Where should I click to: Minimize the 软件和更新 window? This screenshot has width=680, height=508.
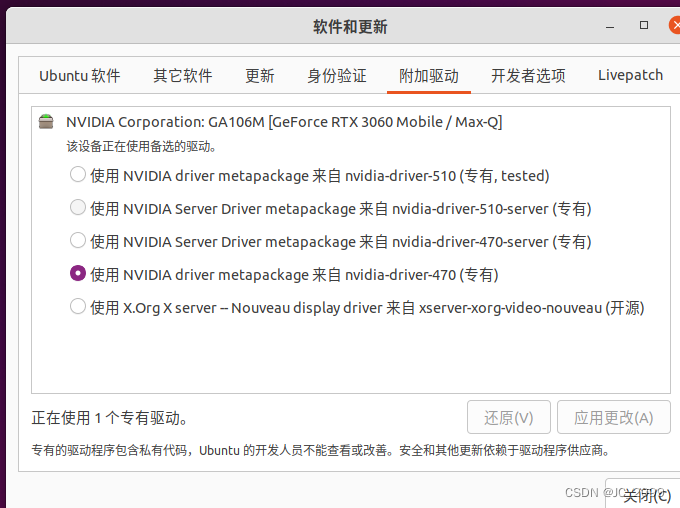610,26
